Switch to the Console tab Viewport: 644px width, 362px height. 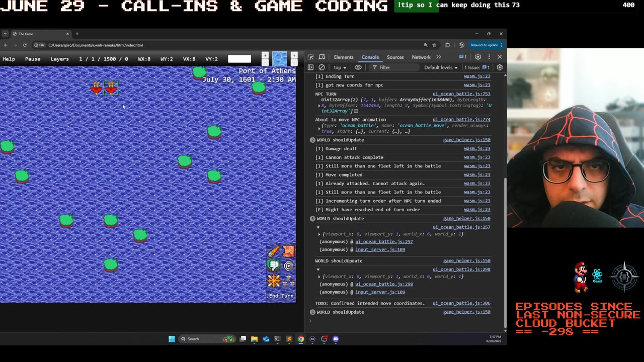pyautogui.click(x=370, y=57)
